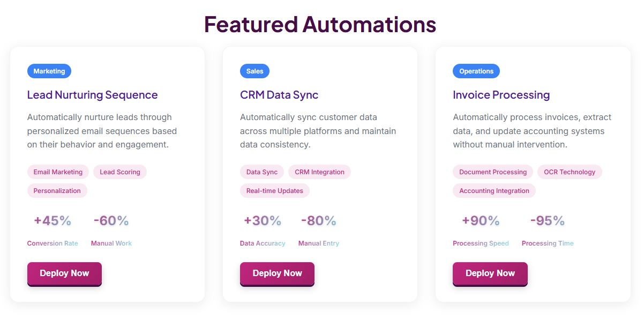Click the Lead Scoring tag
Screen dimensions: 644x326
point(119,172)
